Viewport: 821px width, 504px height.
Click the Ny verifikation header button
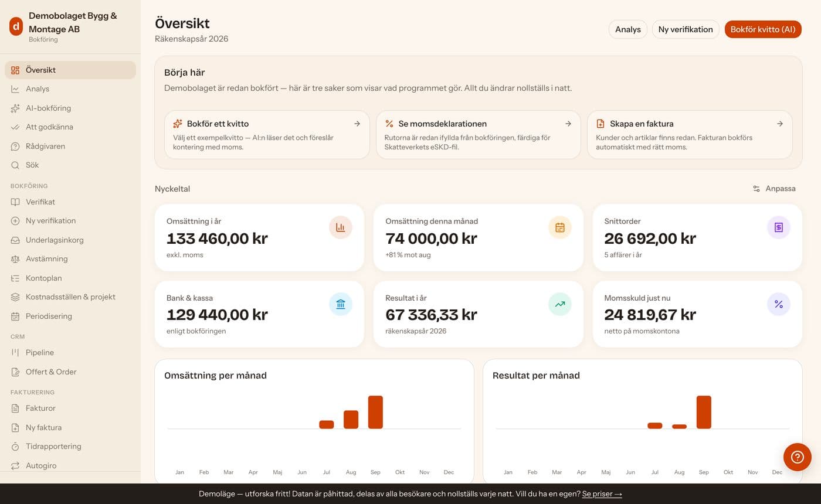[686, 29]
